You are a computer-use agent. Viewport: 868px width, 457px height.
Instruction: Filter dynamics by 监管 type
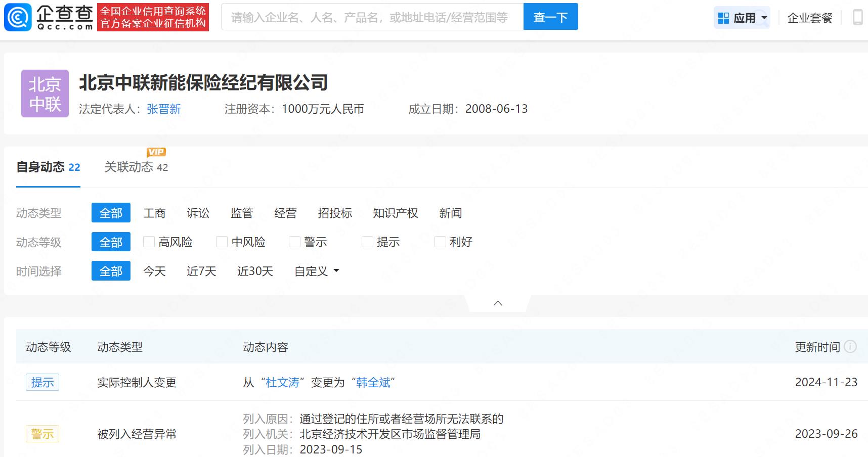[x=242, y=213]
